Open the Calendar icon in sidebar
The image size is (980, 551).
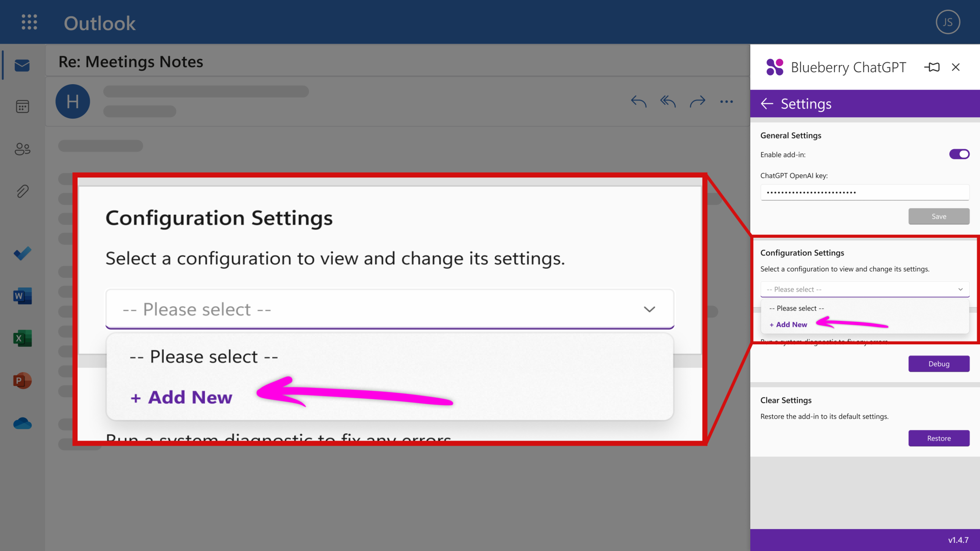click(x=22, y=107)
